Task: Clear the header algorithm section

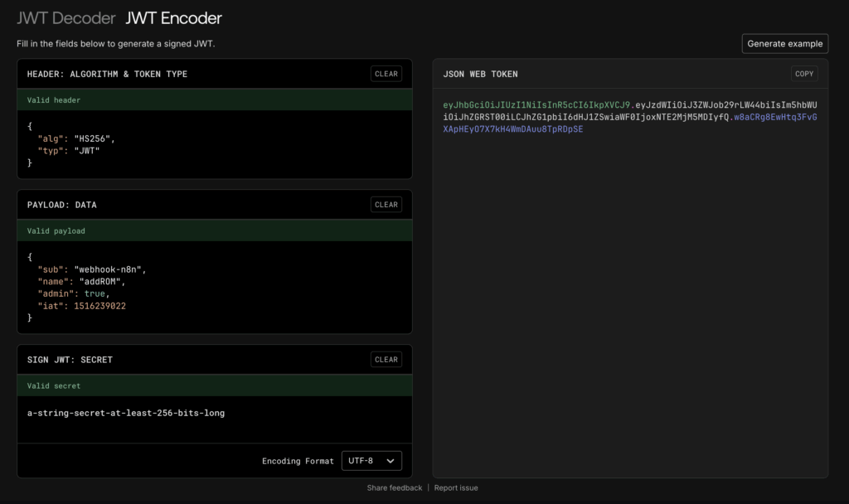Action: tap(386, 74)
